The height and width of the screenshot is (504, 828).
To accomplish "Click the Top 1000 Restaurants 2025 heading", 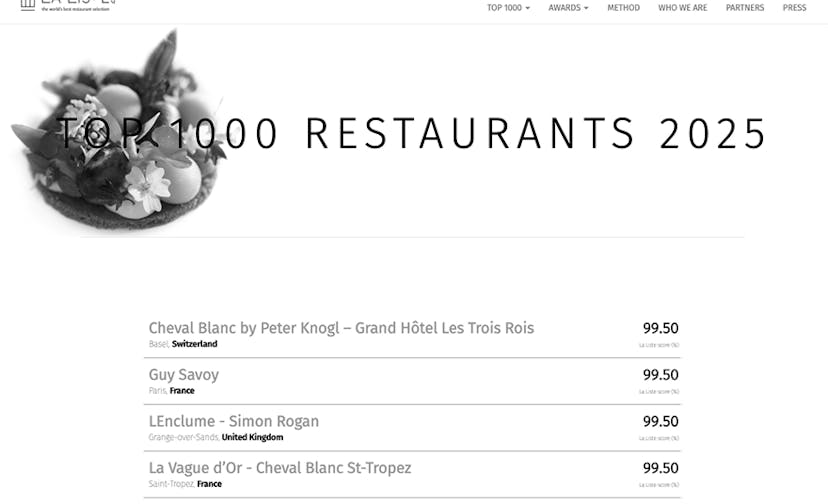I will coord(412,134).
